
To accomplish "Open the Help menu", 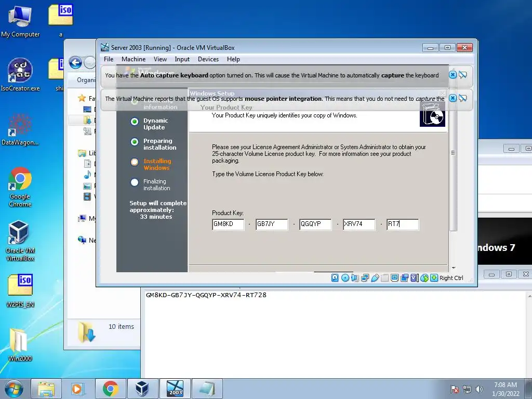I will (x=233, y=59).
